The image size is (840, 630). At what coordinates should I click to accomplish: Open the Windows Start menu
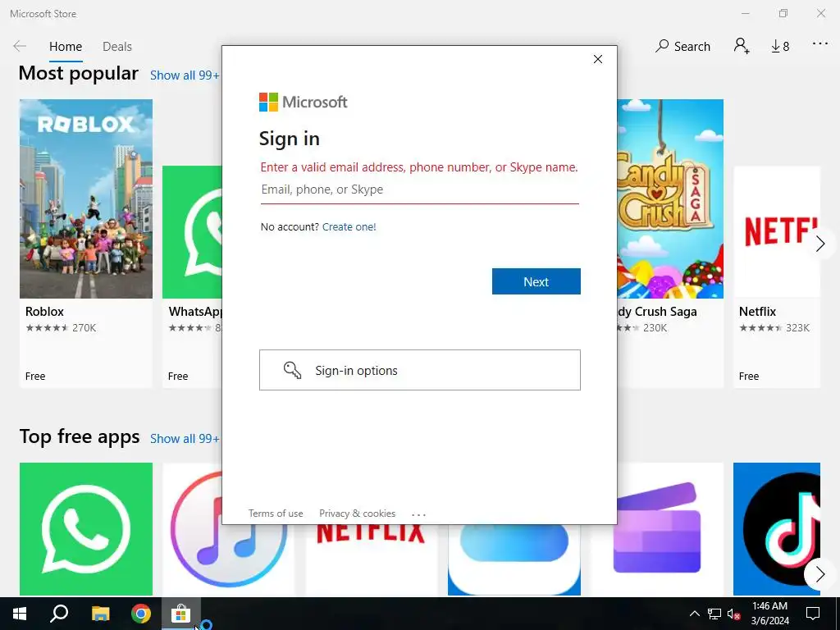(x=20, y=614)
